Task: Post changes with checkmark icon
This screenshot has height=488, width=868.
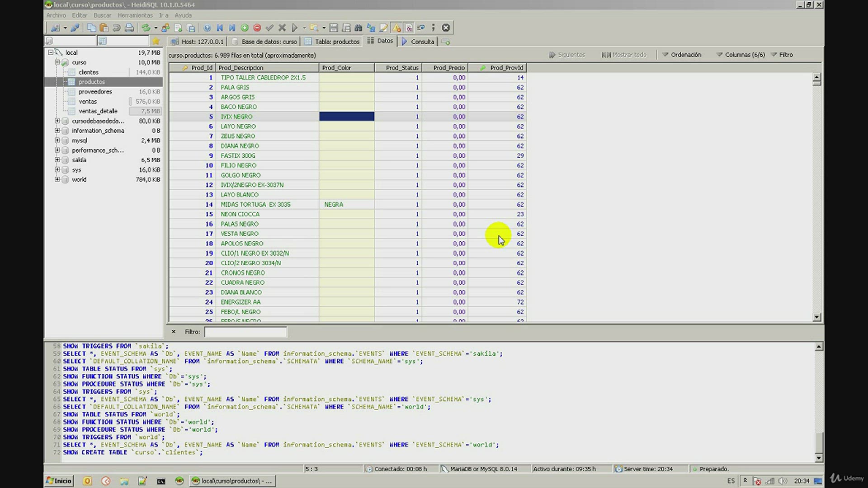Action: point(269,28)
